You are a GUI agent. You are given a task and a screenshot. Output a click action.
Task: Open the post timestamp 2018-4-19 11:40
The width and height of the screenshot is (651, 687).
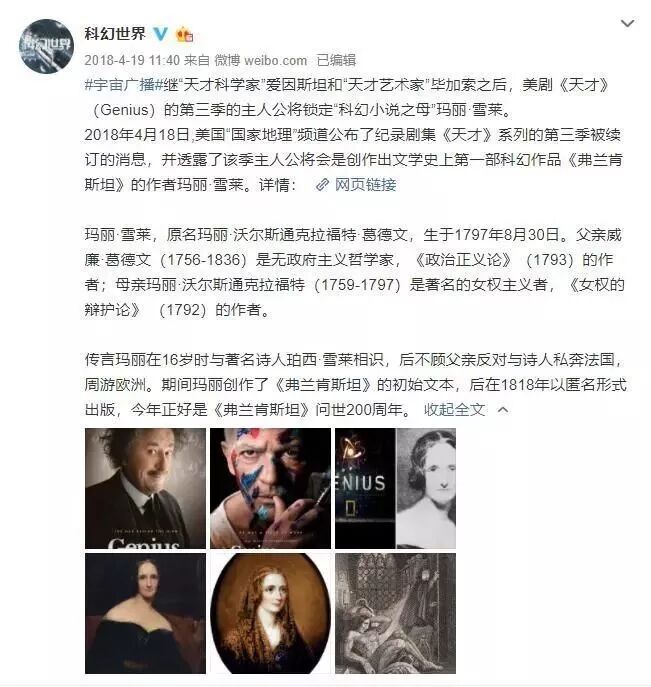point(132,60)
